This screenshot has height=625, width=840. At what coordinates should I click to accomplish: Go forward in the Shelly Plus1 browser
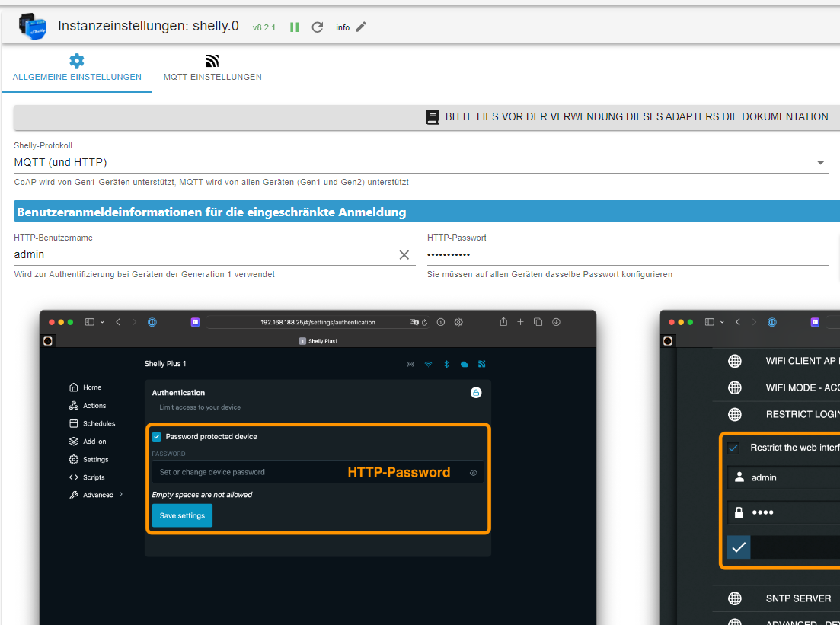(x=135, y=322)
